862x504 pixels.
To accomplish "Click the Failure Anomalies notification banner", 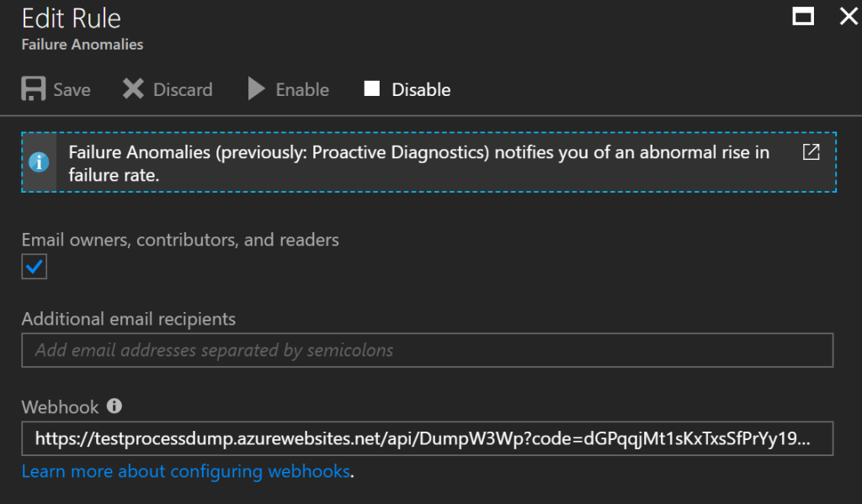I will pyautogui.click(x=421, y=162).
